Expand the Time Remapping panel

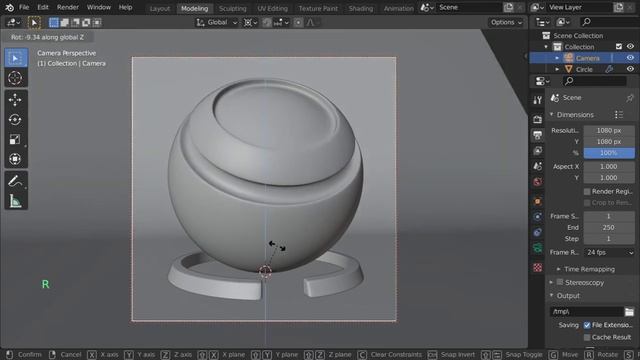pyautogui.click(x=586, y=269)
